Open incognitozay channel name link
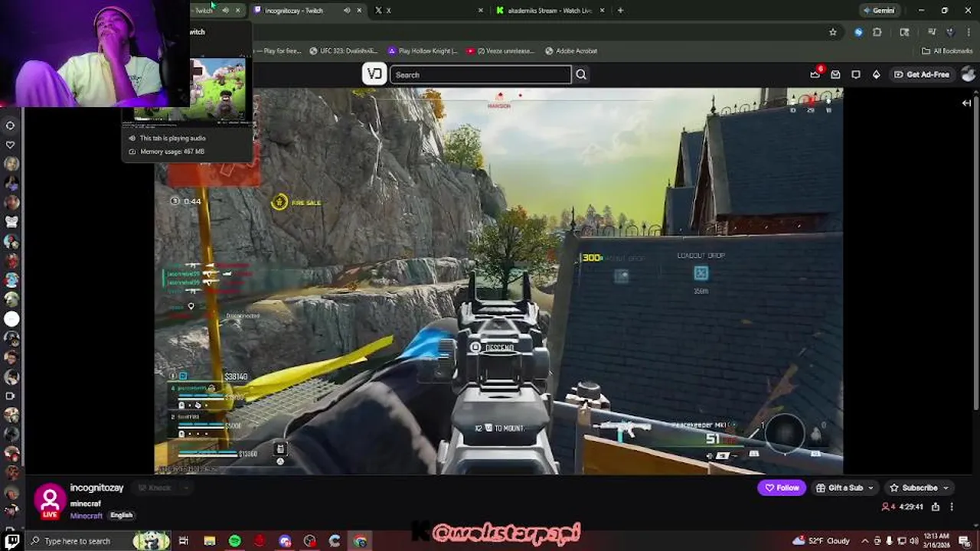 [x=96, y=487]
